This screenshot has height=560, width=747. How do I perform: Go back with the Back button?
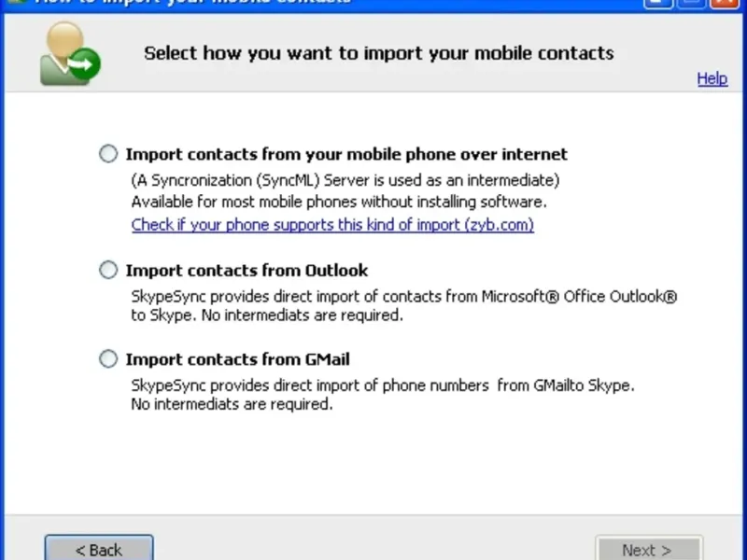99,549
